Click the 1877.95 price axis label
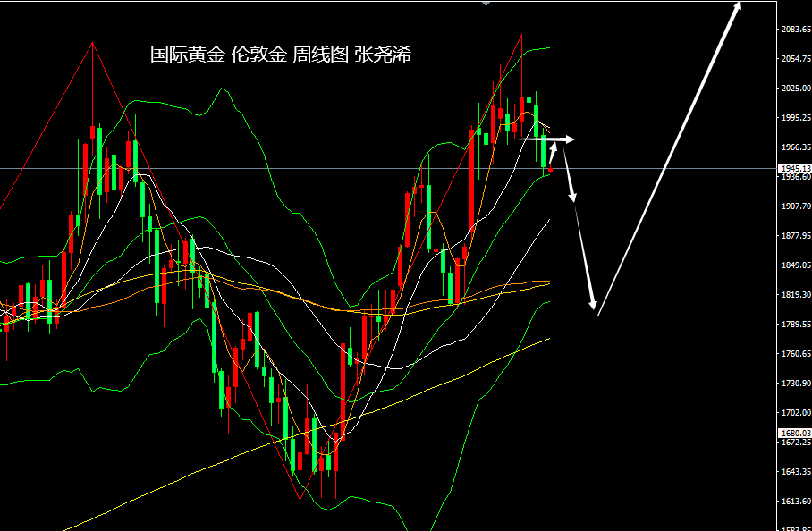 coord(797,236)
